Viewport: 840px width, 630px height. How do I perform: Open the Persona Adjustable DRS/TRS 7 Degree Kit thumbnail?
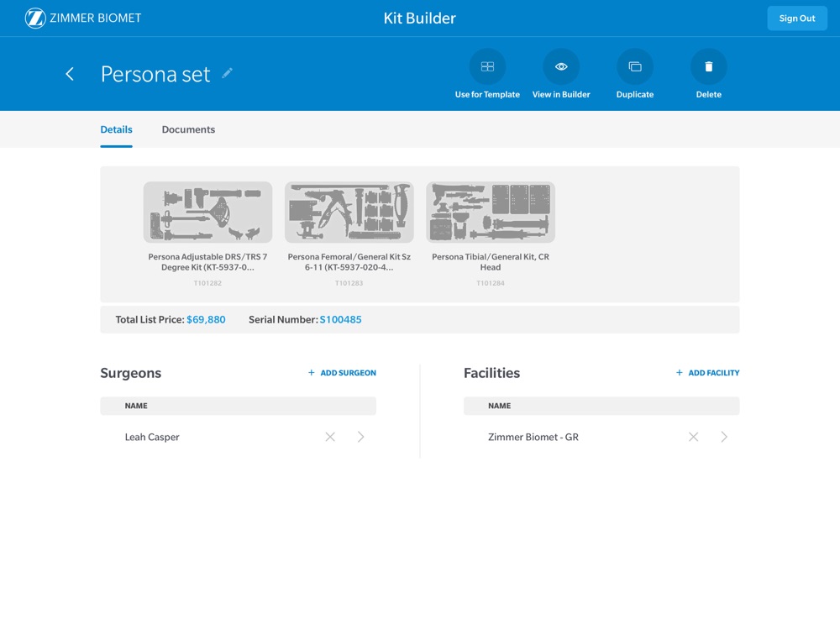pyautogui.click(x=207, y=213)
